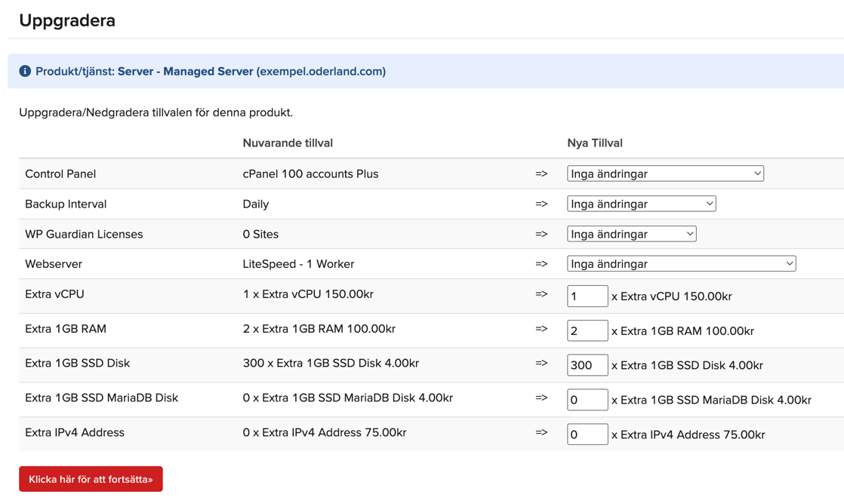This screenshot has width=844, height=504.
Task: Click the arrow icon in the Control Panel row
Action: (541, 174)
